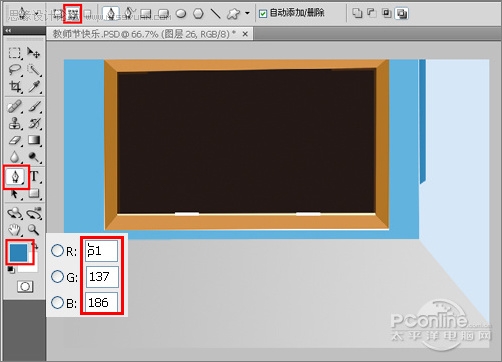
Task: Select the 3D Rotate tool
Action: (x=14, y=213)
